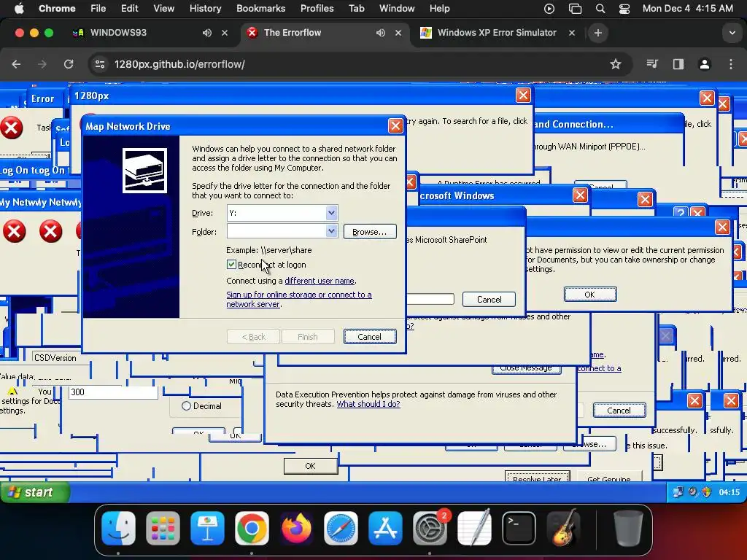Image resolution: width=747 pixels, height=560 pixels.
Task: Click OK in the permission error dialog
Action: click(589, 295)
